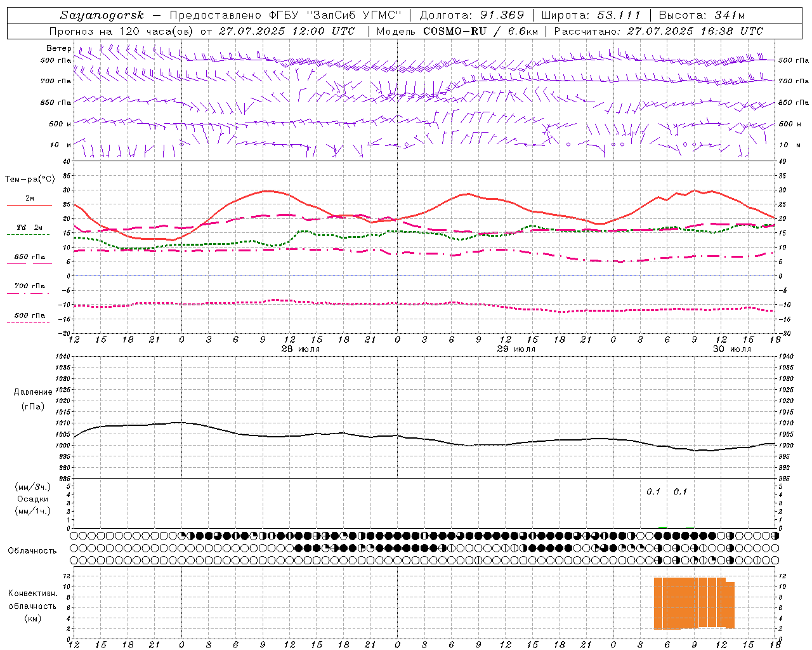Screen dimensions: 812x650
Task: Click 'Рассчитано: 27.07.2025 16:38 UTC' text
Action: click(658, 31)
